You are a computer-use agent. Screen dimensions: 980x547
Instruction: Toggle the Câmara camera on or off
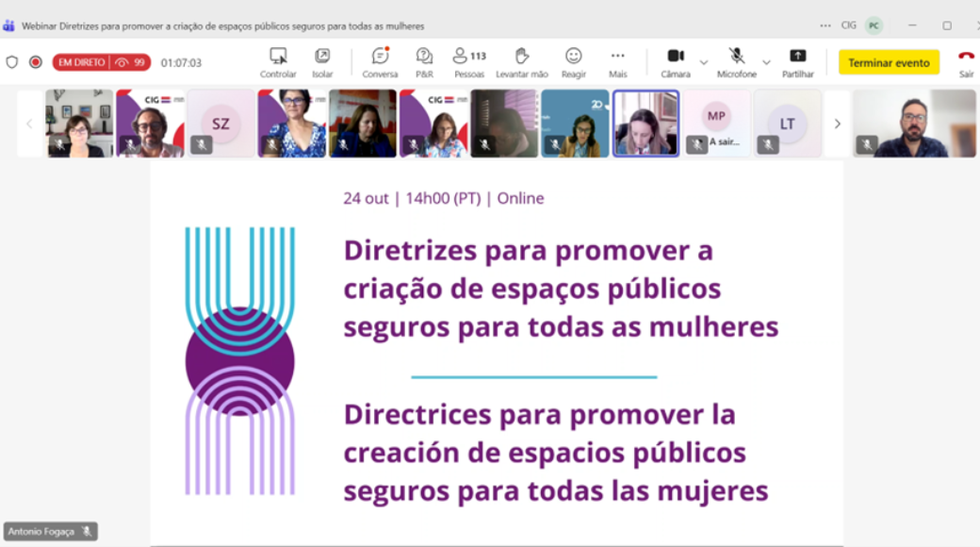pyautogui.click(x=675, y=57)
